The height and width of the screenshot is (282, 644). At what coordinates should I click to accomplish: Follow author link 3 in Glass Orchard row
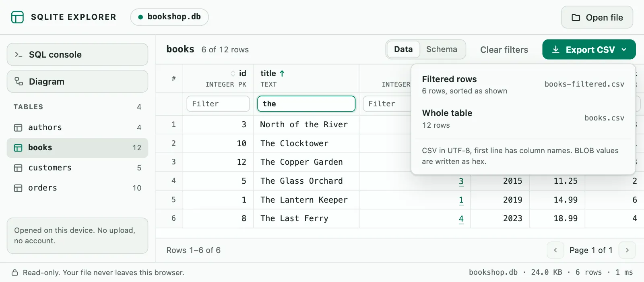(461, 181)
